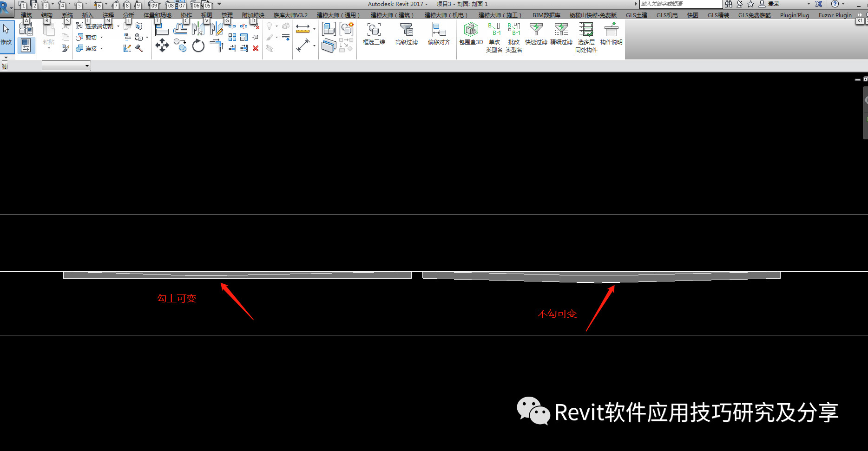
Task: Click the 剪切 cut button
Action: click(86, 37)
